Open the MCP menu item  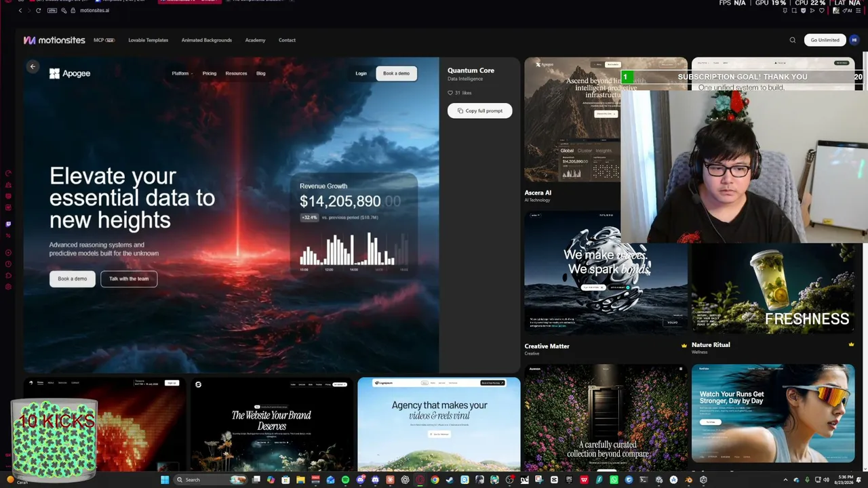point(104,40)
